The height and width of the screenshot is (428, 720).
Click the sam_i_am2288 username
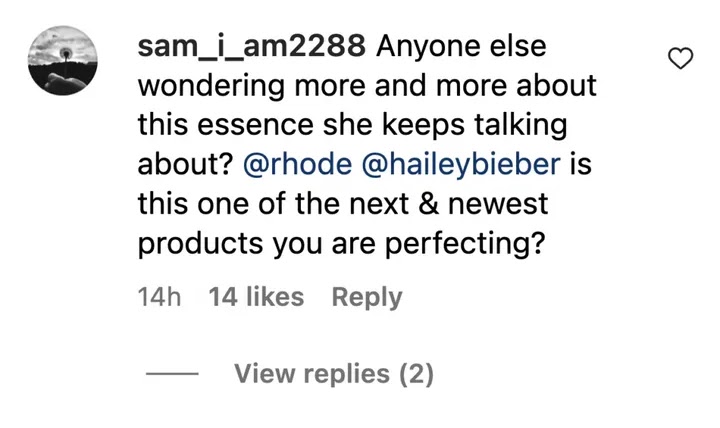[253, 47]
